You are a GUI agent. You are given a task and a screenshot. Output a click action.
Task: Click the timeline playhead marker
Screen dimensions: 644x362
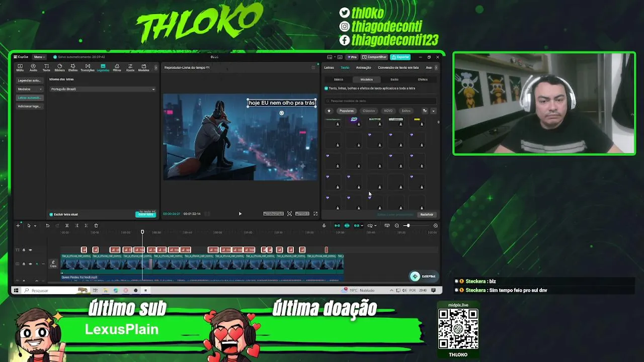pyautogui.click(x=142, y=232)
